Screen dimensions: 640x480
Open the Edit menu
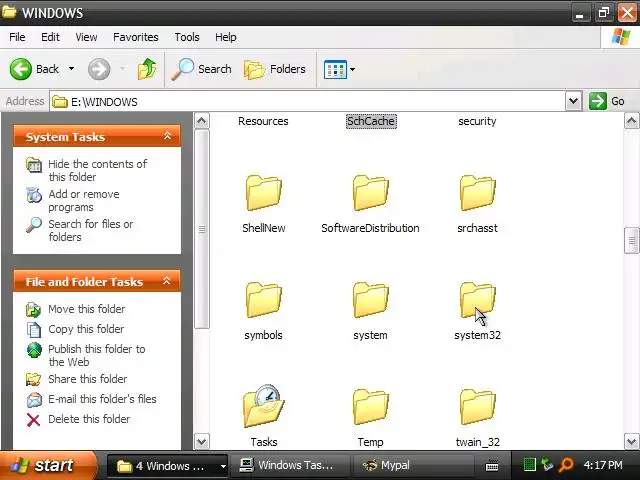(50, 37)
